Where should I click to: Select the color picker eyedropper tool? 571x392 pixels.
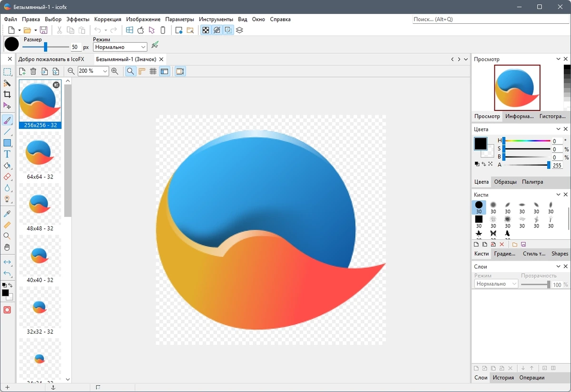point(7,213)
